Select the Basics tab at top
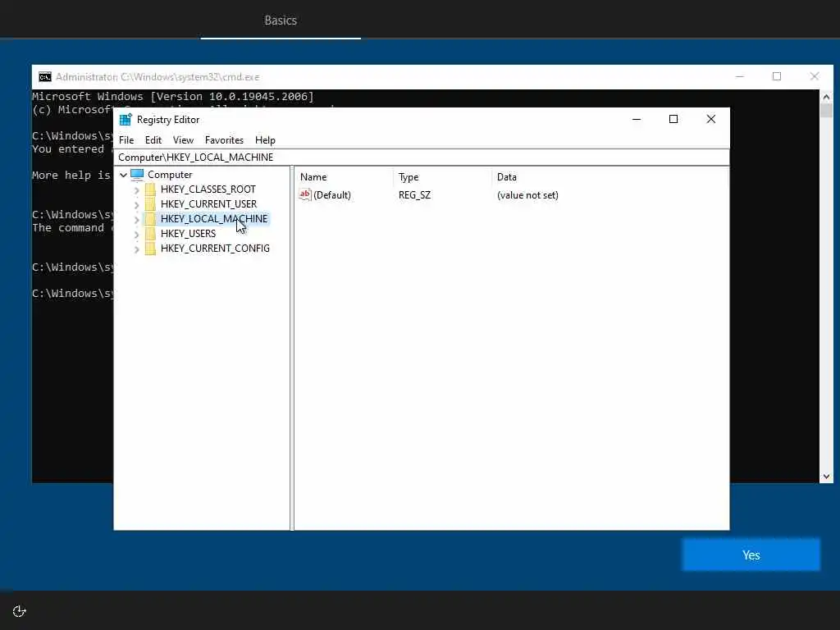Viewport: 840px width, 630px height. coord(281,21)
